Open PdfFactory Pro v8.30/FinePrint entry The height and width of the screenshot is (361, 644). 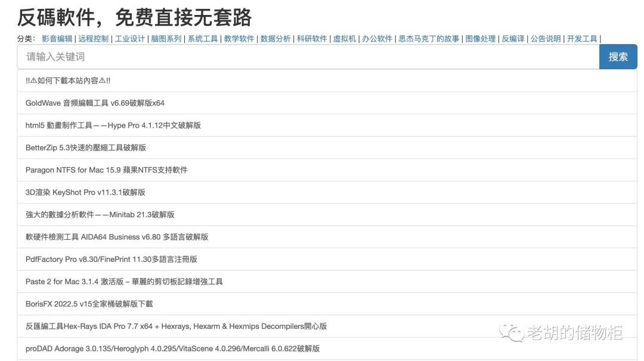pos(327,259)
